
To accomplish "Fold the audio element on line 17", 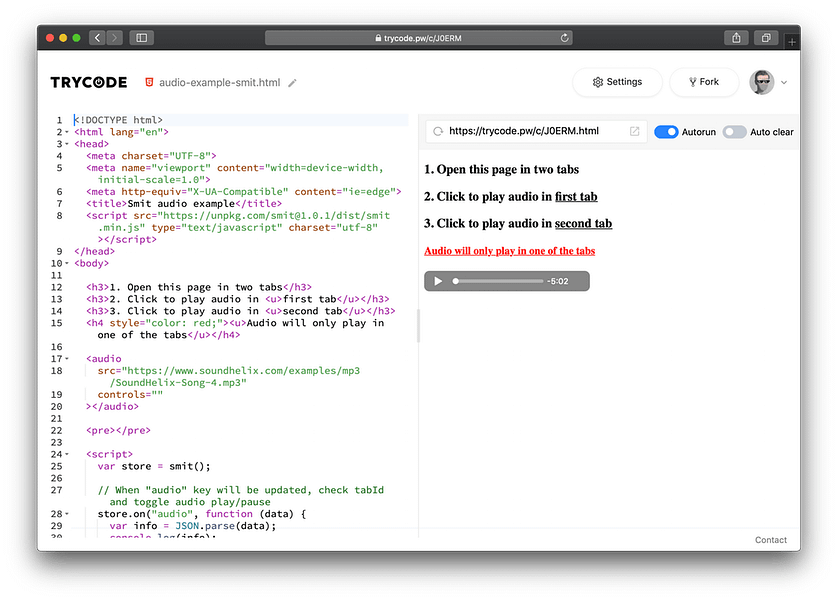I will point(67,359).
